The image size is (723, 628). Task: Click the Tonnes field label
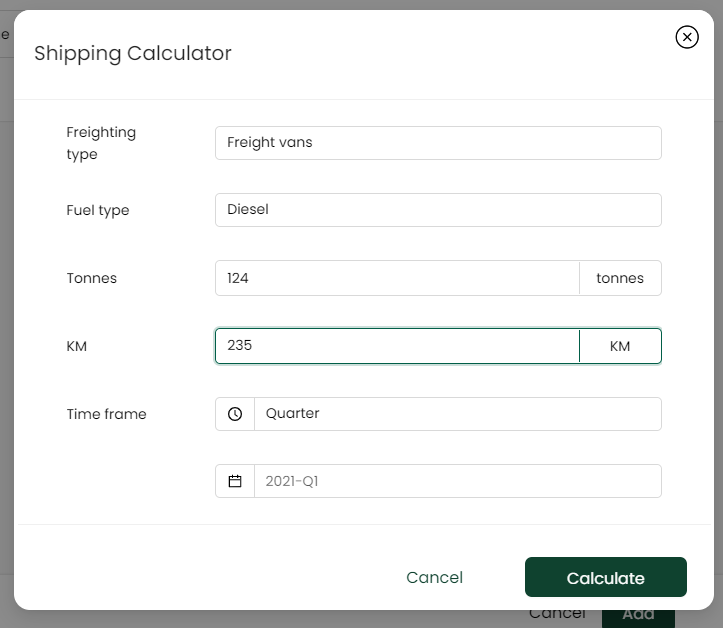click(92, 278)
